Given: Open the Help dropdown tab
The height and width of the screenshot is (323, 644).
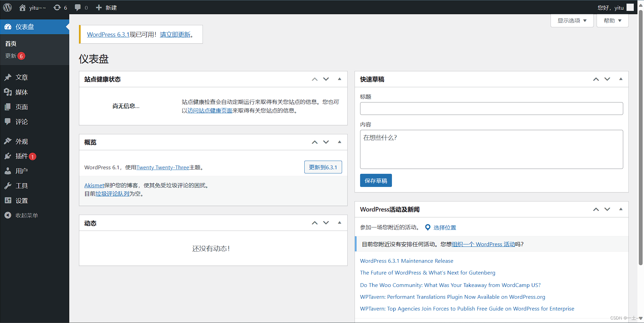Looking at the screenshot, I should (x=612, y=21).
